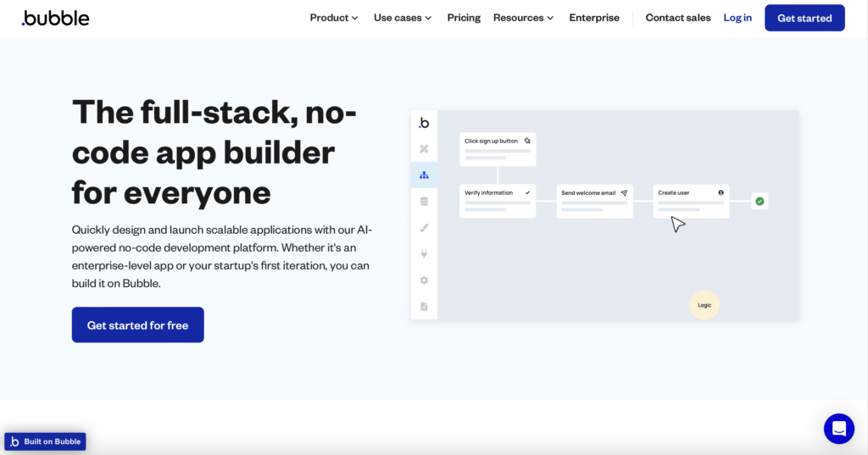The image size is (868, 455).
Task: Click the green checkmark completion icon
Action: click(759, 202)
